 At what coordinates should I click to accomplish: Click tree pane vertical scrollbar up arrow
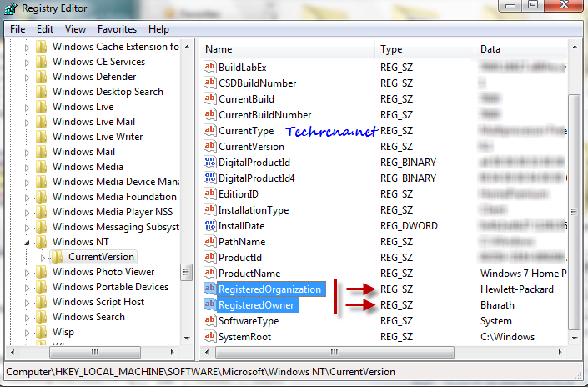pos(187,47)
